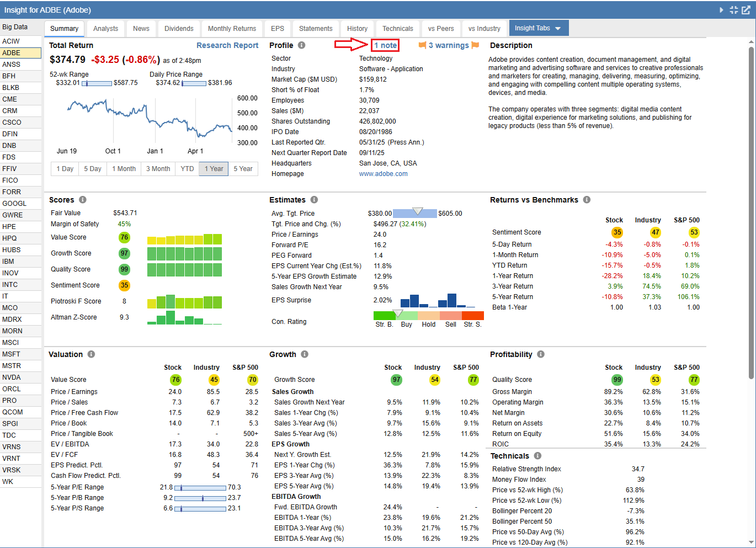
Task: Open the Research Report link
Action: [x=227, y=45]
